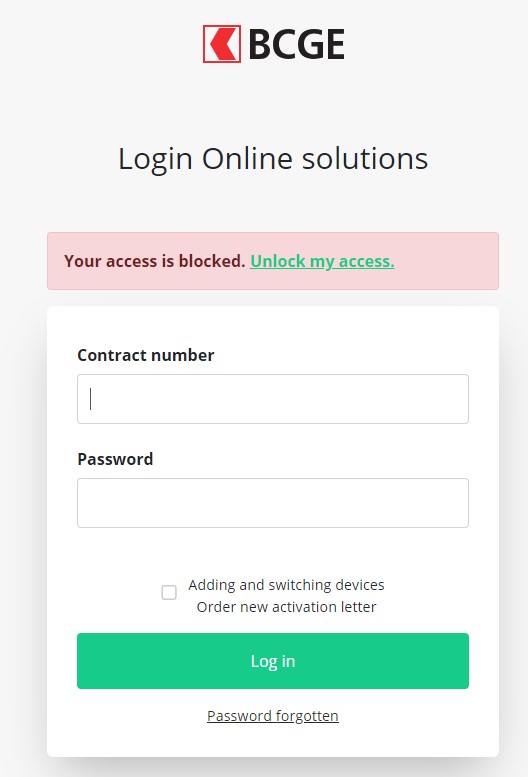Click the 'Contract number' field label
Screen dimensions: 528x777
point(146,355)
